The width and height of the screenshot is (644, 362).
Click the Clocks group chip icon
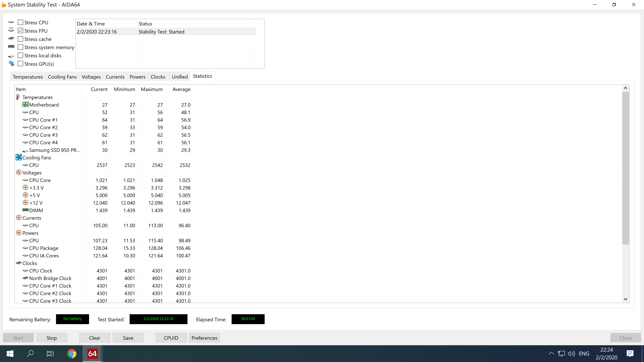pyautogui.click(x=19, y=263)
